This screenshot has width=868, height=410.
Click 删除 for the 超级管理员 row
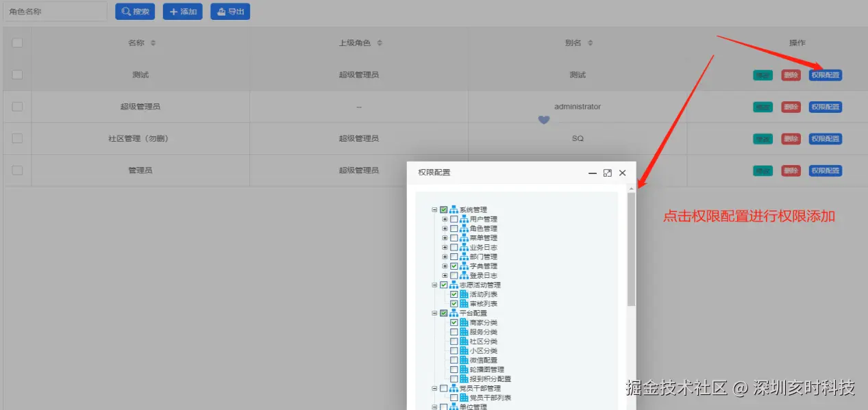[x=791, y=107]
